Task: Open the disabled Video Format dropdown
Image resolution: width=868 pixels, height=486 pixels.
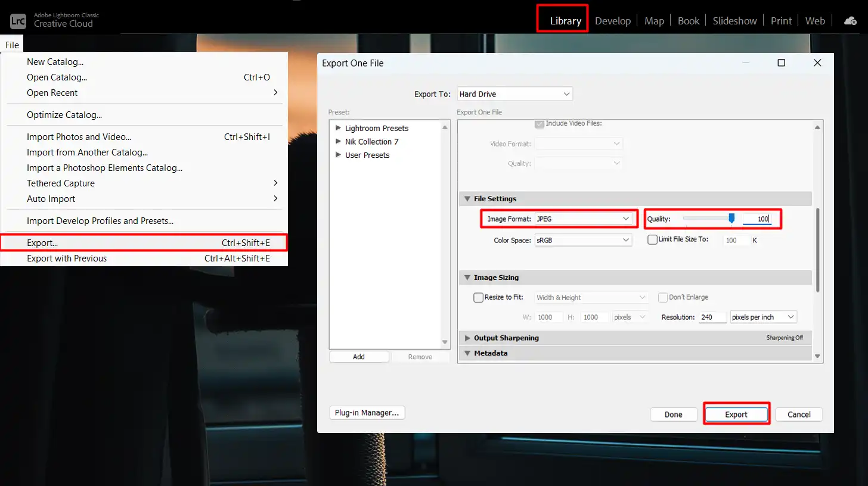Action: [x=578, y=144]
